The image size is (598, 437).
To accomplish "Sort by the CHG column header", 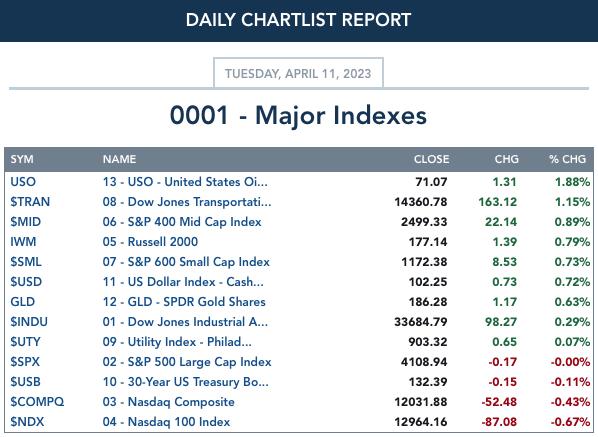I will [506, 159].
